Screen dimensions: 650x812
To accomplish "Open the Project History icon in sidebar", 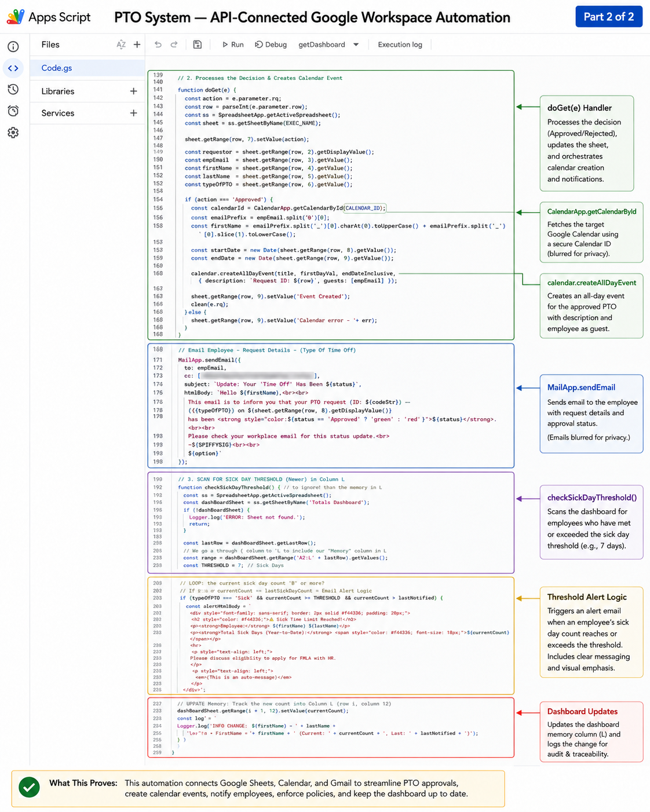I will pyautogui.click(x=13, y=89).
